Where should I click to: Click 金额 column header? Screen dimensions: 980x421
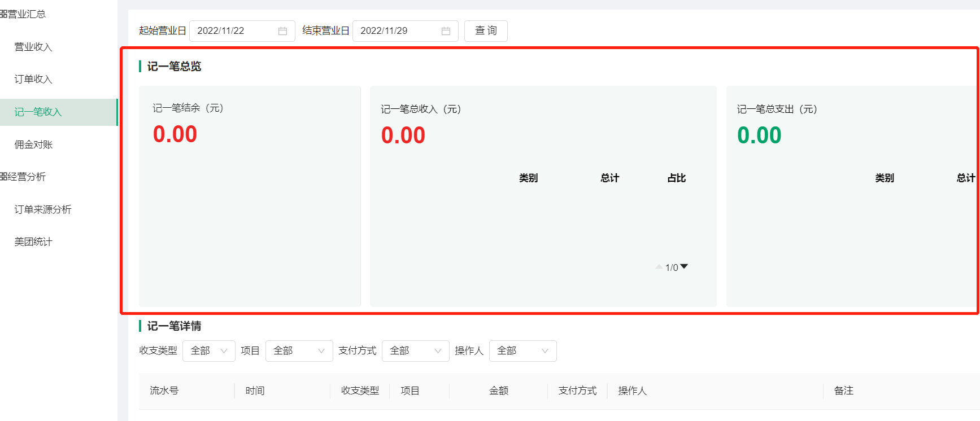499,391
